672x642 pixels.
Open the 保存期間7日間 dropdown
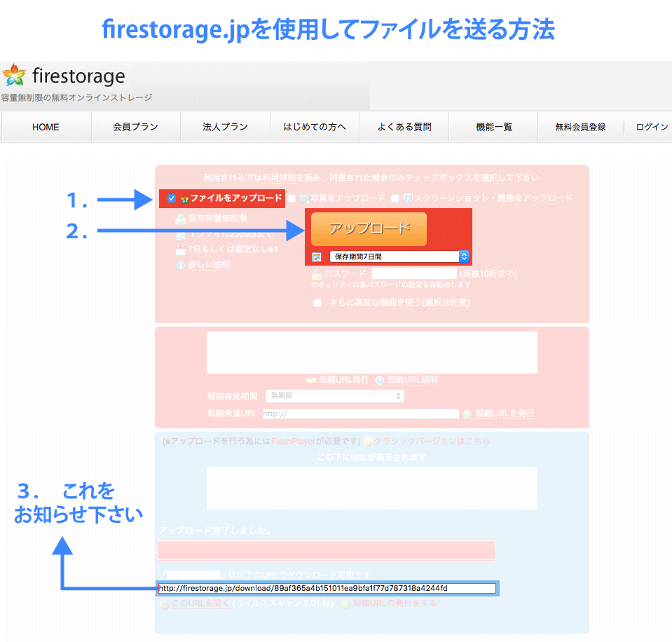[399, 257]
